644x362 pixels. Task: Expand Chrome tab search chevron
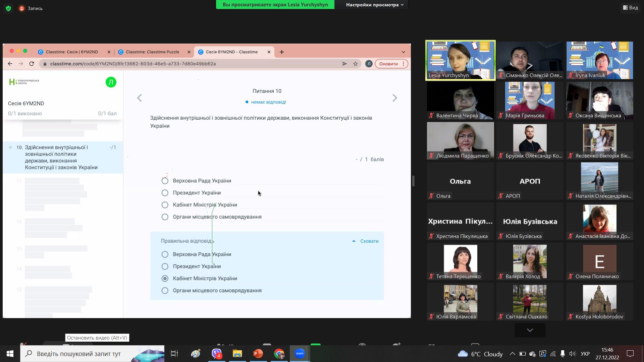click(x=404, y=52)
